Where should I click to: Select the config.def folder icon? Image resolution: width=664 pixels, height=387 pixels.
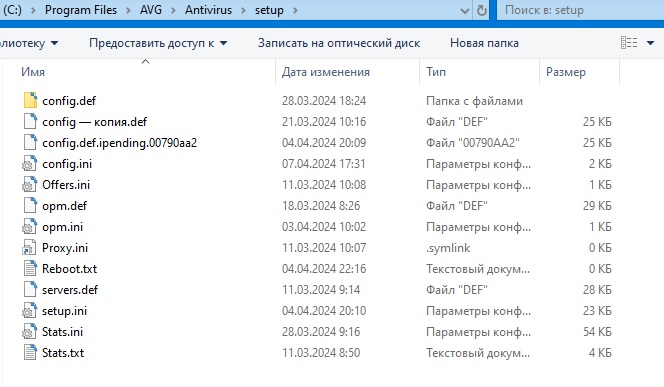point(30,100)
